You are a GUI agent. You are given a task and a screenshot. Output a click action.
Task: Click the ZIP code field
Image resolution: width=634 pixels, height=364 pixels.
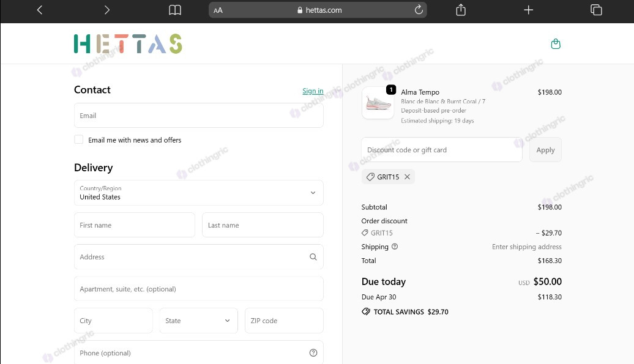(x=284, y=321)
